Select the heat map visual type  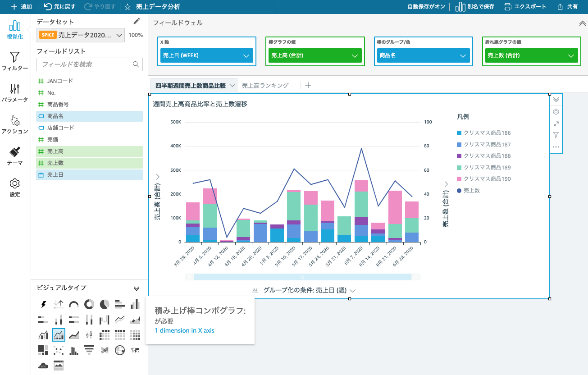point(135,335)
